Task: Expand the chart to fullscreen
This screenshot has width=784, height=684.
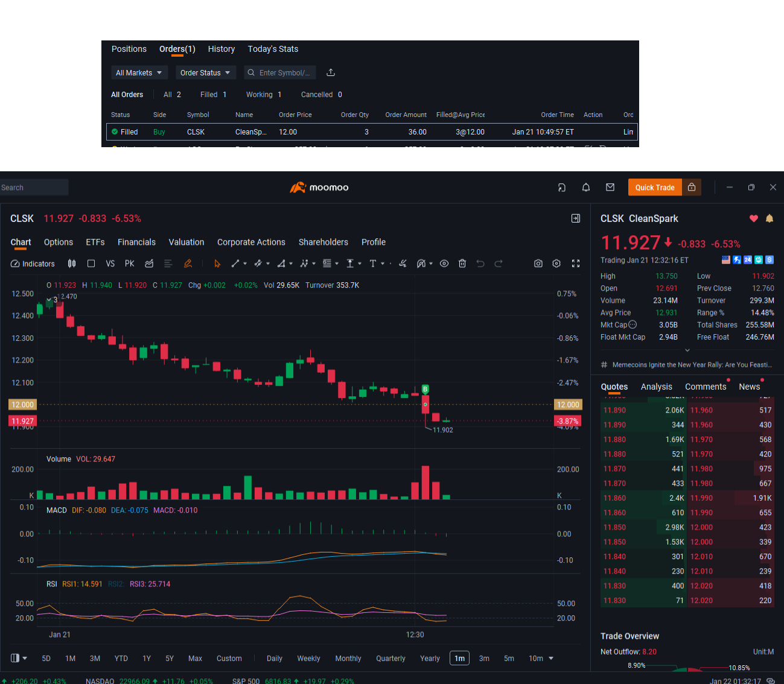Action: (576, 264)
